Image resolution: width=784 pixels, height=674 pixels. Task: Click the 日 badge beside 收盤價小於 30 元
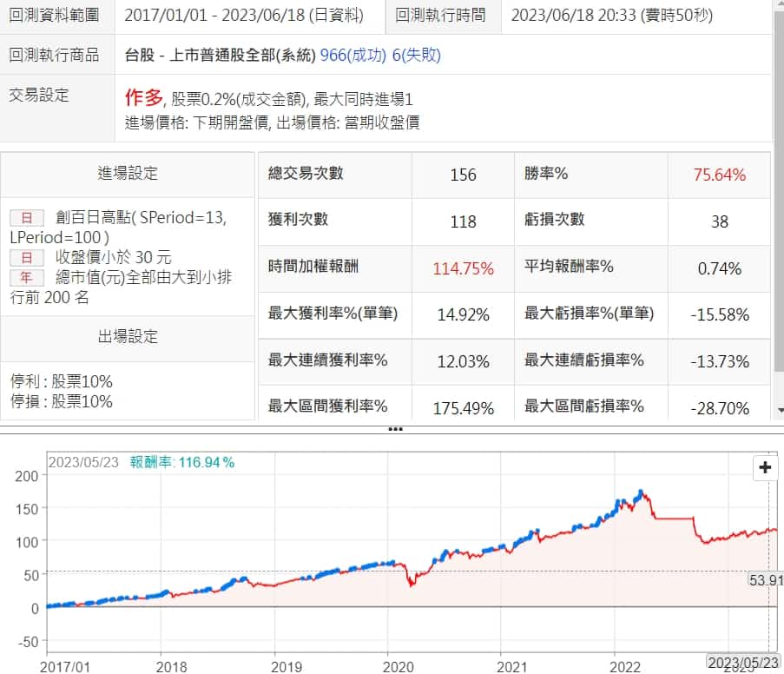coord(26,257)
